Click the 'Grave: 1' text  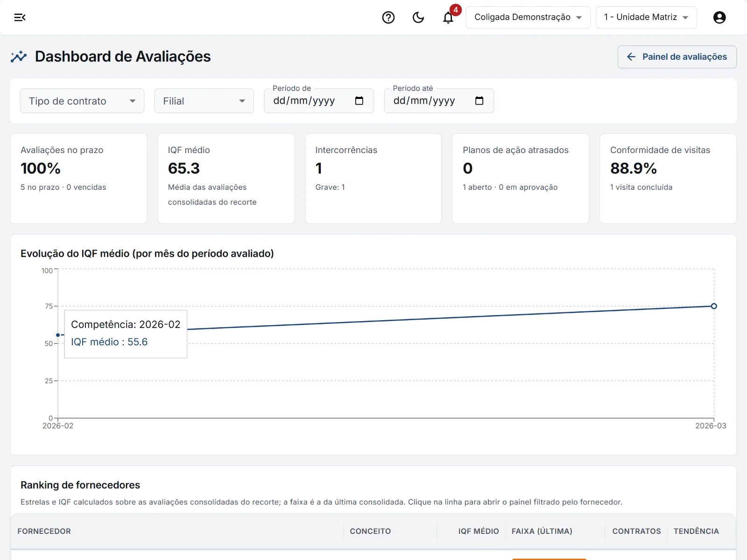(330, 187)
